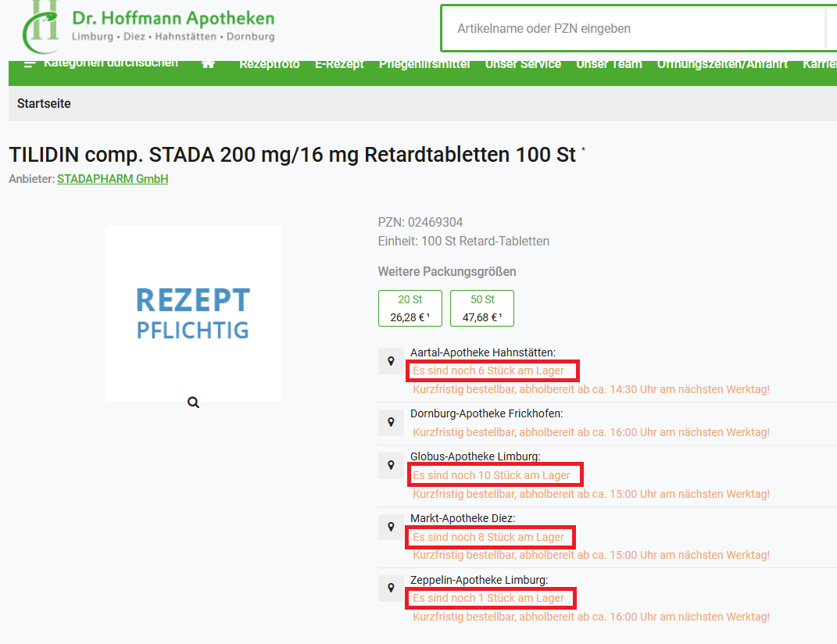
Task: Click Dornburg-Apotheke pickup notice text
Action: pos(591,432)
